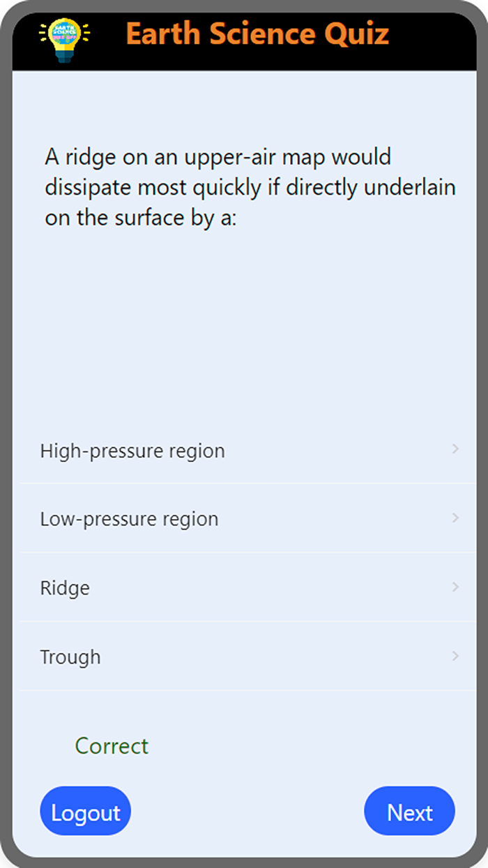Choose Trough as your answer

[70, 657]
